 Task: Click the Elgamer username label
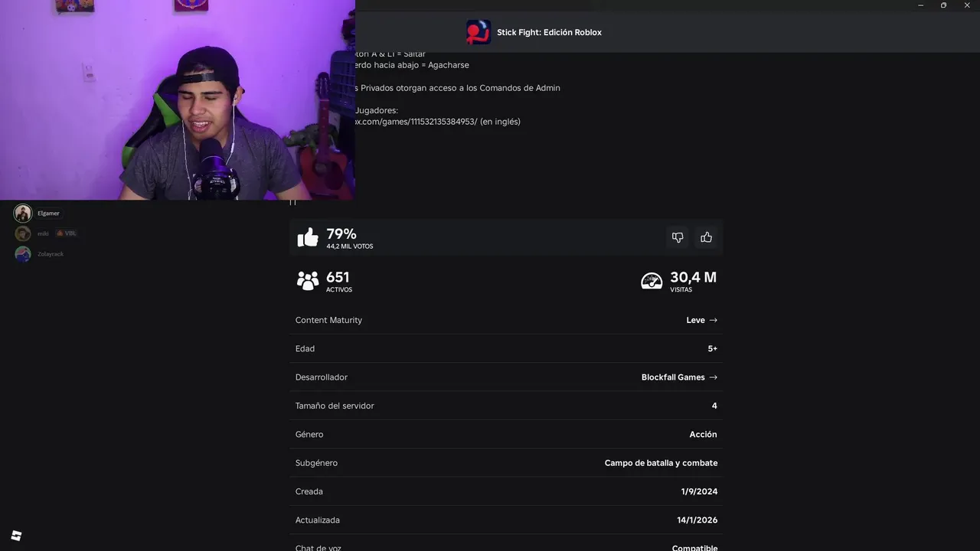(48, 214)
